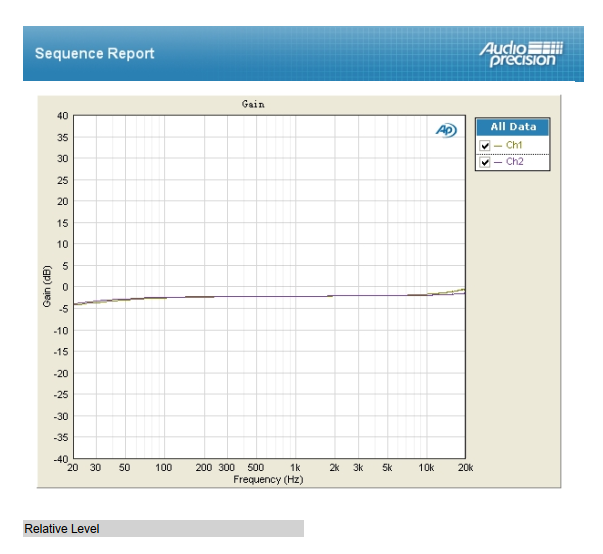The image size is (603, 554).
Task: Select the Gain (dB) vertical axis label
Action: (47, 287)
